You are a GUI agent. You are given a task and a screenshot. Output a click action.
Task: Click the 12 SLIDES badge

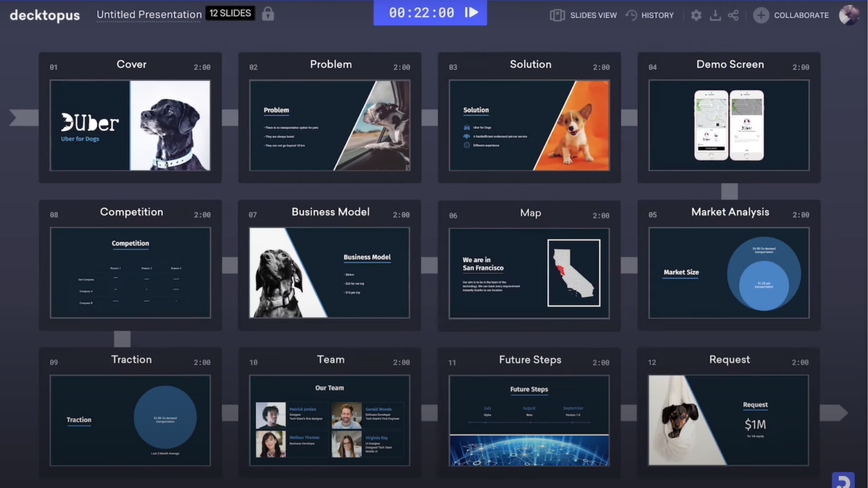point(230,12)
